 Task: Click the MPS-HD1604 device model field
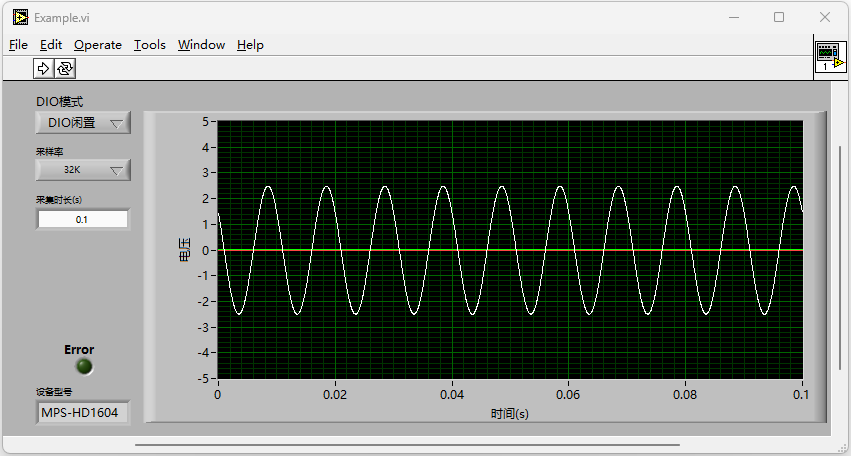click(x=83, y=412)
